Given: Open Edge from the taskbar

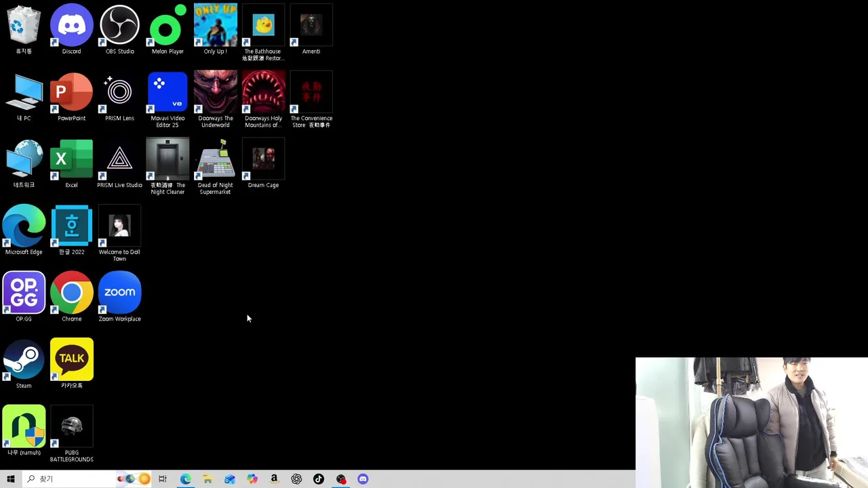Looking at the screenshot, I should tap(185, 479).
